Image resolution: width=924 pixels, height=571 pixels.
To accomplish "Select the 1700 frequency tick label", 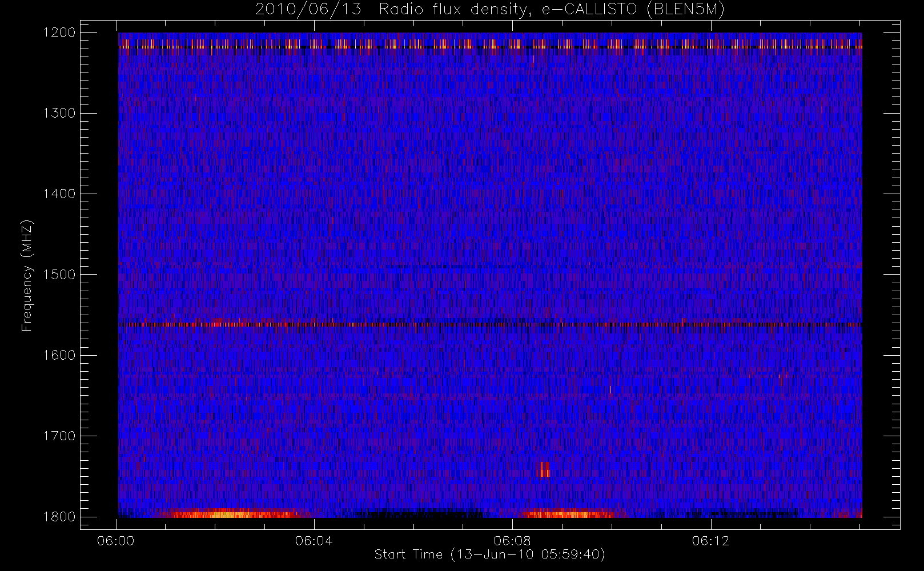I will point(59,436).
